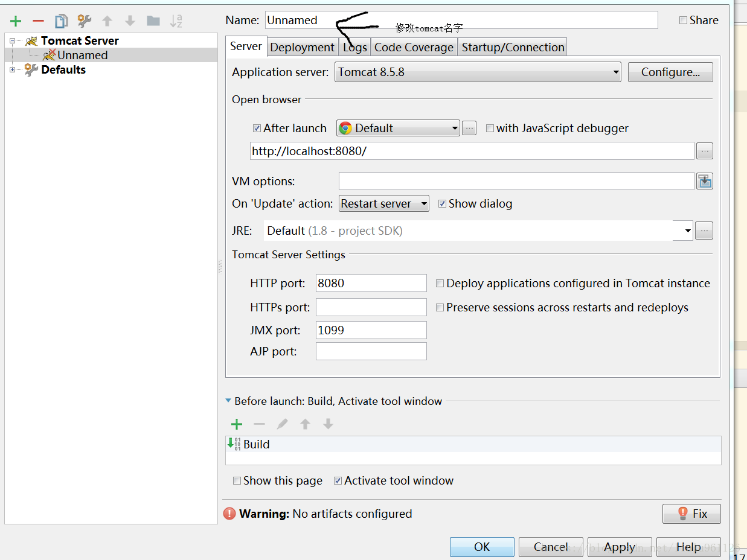Uncheck After launch checkbox

257,128
